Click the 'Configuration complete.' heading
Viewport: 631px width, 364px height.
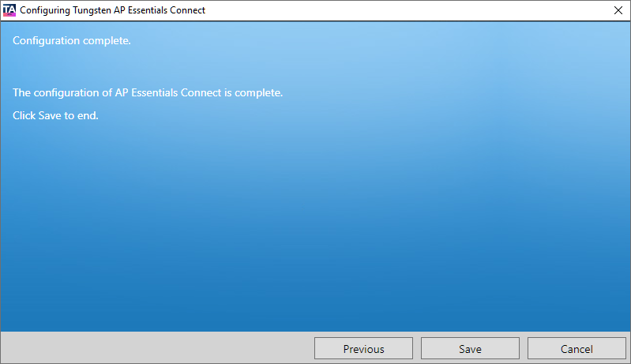72,40
